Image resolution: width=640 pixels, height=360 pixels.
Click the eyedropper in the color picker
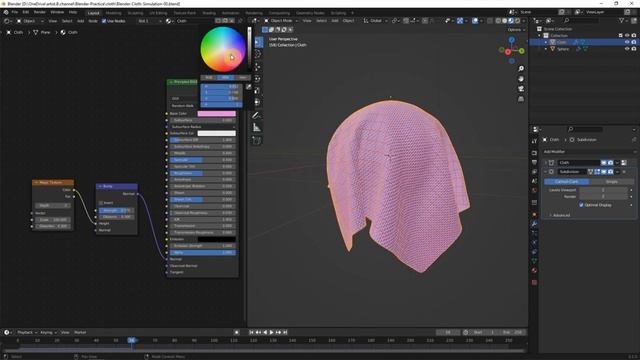pos(248,87)
